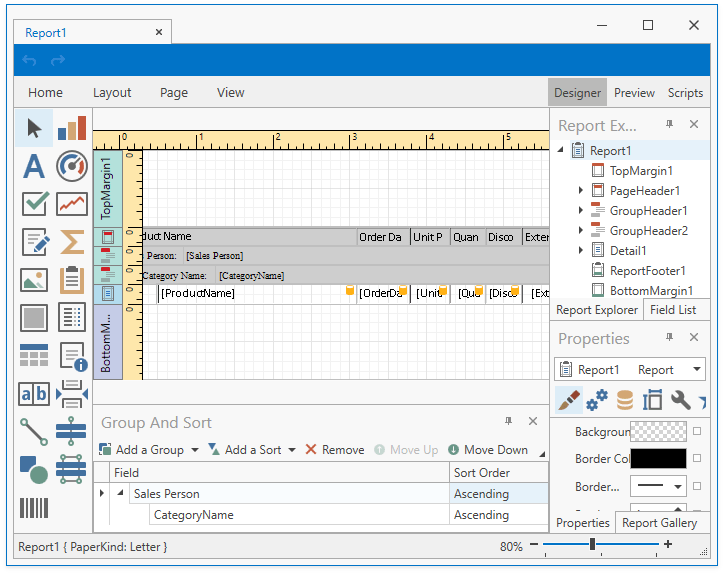Switch to Scripts view
This screenshot has height=574, width=724.
point(685,93)
